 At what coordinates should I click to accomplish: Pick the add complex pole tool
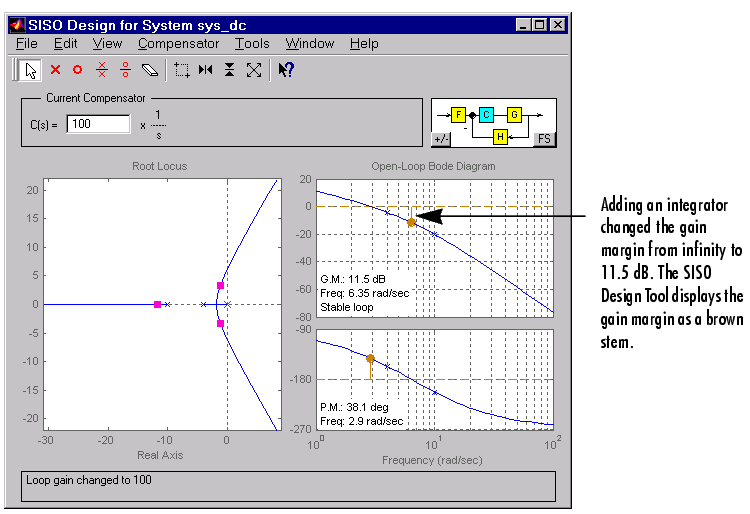click(x=102, y=70)
